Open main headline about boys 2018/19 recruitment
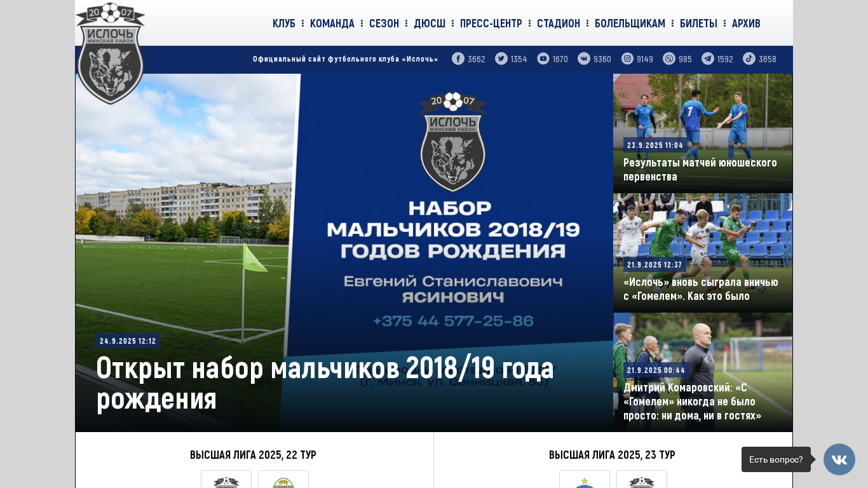The width and height of the screenshot is (868, 488). [x=325, y=383]
